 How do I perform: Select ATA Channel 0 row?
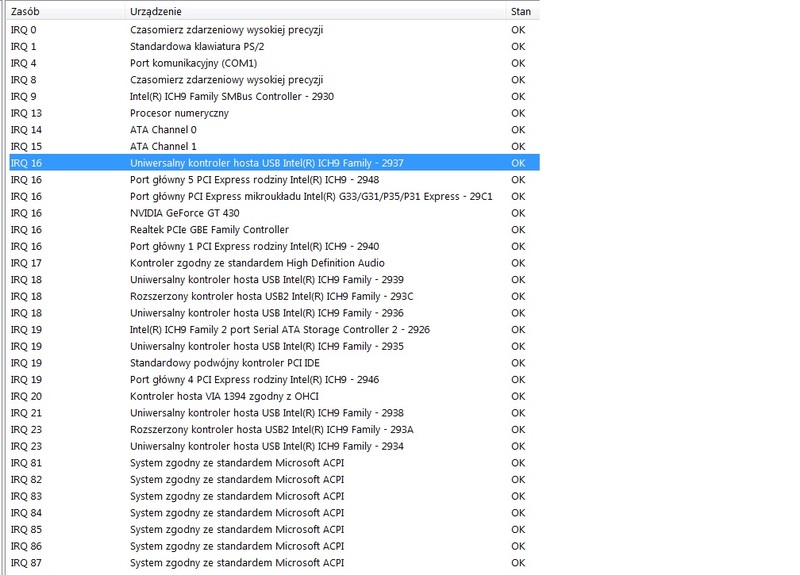pos(274,130)
